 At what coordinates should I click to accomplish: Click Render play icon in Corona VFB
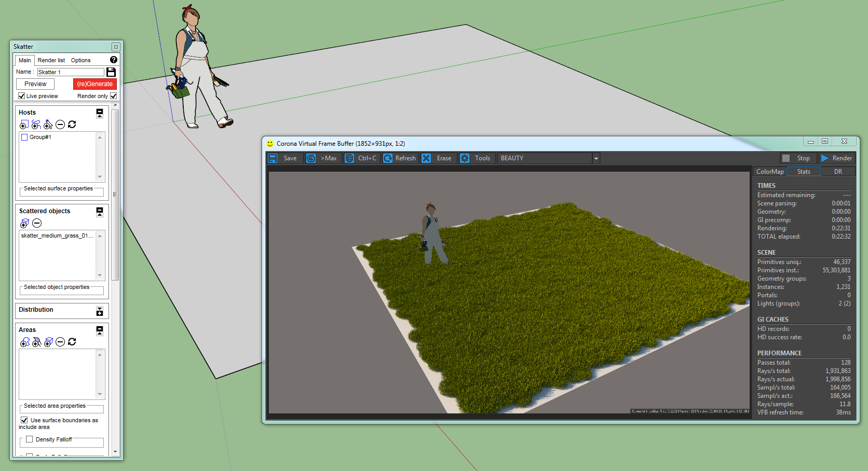pyautogui.click(x=824, y=158)
